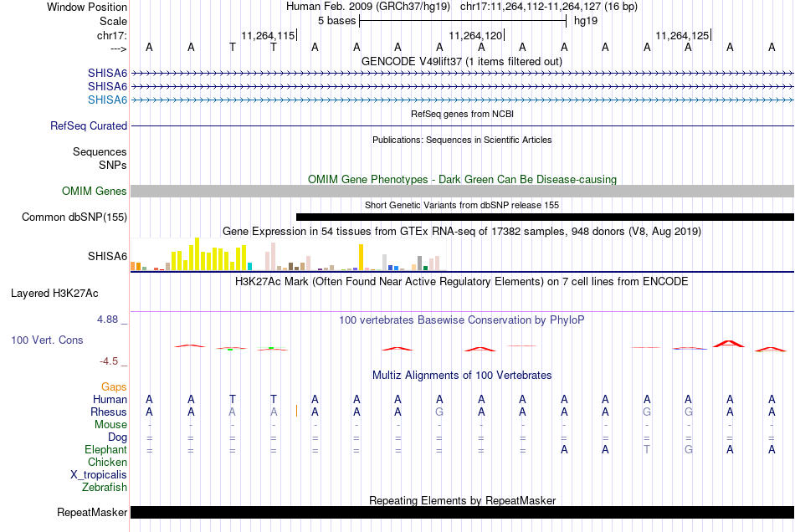Click the Human alignment row label
This screenshot has height=532, width=795.
coord(110,400)
